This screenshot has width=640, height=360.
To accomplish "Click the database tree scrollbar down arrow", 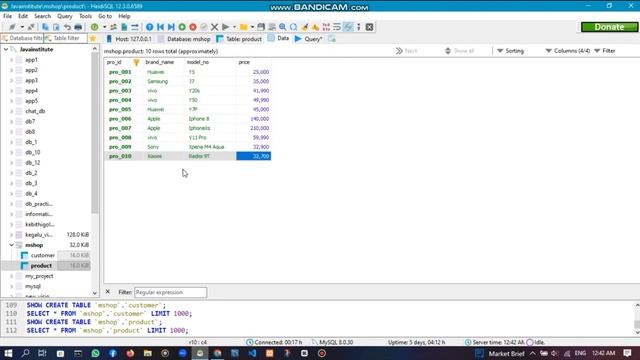I will 95,293.
